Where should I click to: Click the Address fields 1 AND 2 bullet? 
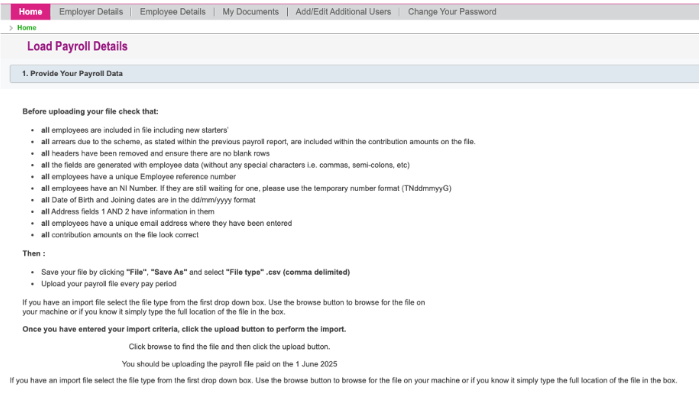tap(127, 211)
